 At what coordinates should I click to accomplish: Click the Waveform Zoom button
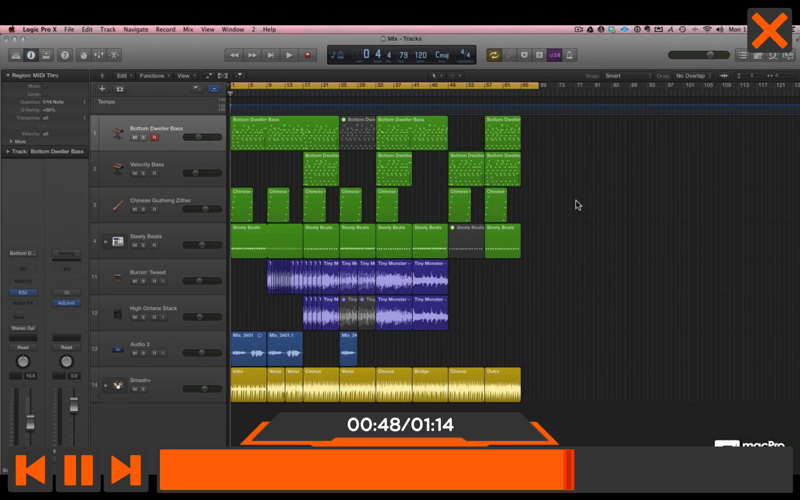point(723,76)
